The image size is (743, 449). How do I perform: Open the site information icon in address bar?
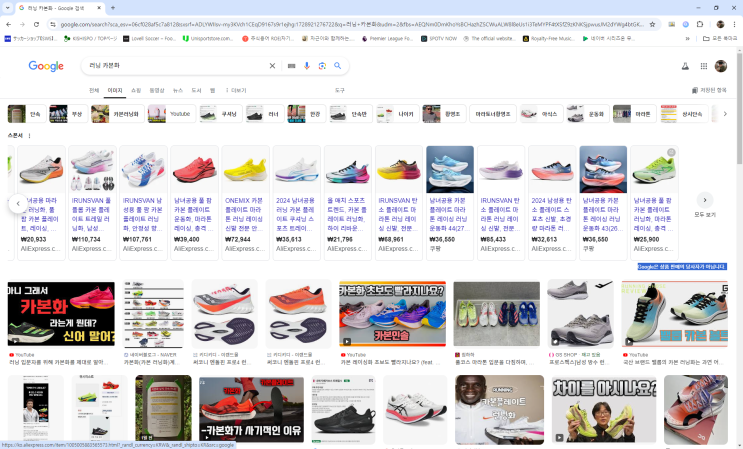coord(53,24)
